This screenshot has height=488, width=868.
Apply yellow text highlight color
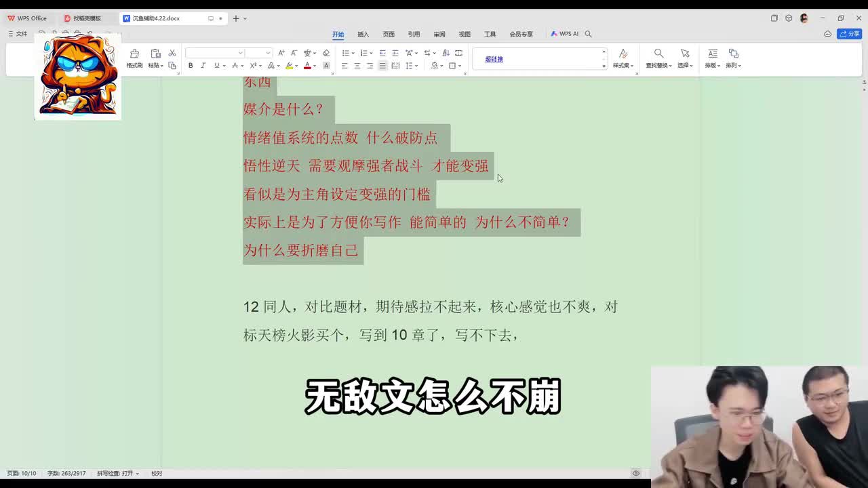[289, 66]
